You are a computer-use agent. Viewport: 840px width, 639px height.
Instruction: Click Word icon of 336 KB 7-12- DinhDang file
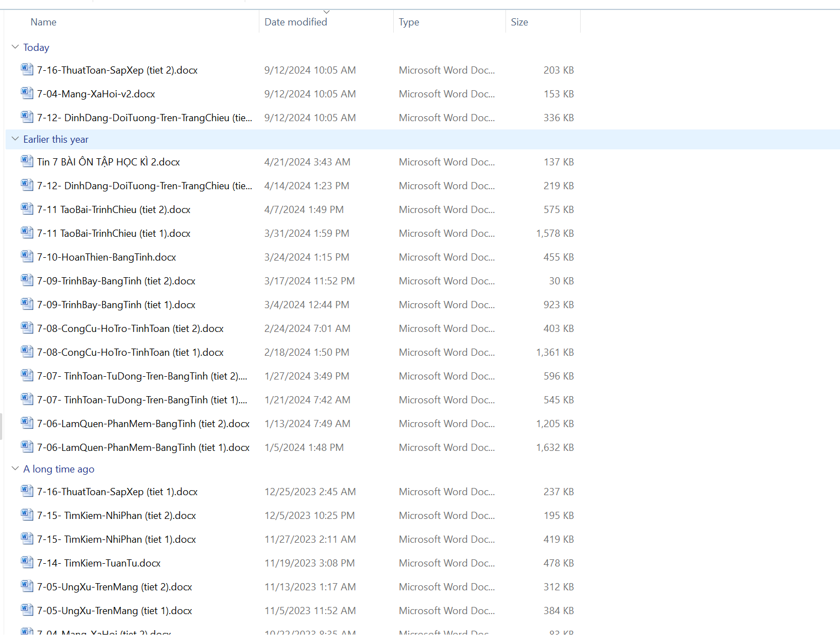(27, 117)
